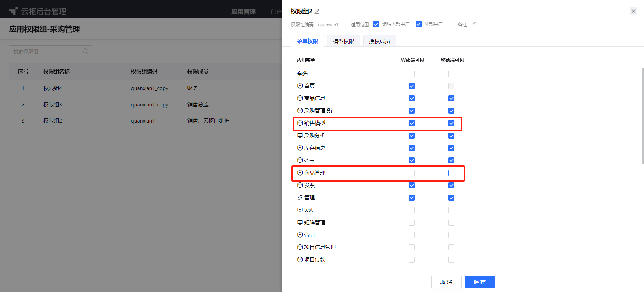Open 应用管理 in the top navigation
644x292 pixels.
point(244,12)
